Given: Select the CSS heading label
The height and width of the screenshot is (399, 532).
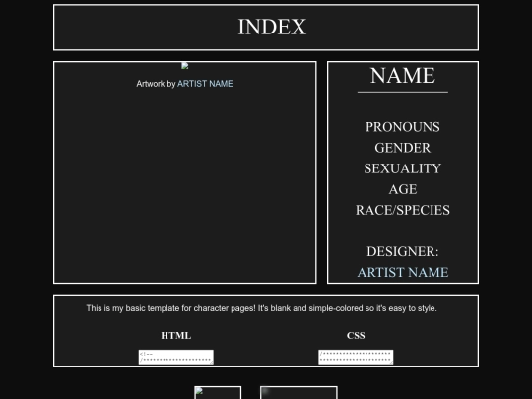Looking at the screenshot, I should click(x=356, y=336).
